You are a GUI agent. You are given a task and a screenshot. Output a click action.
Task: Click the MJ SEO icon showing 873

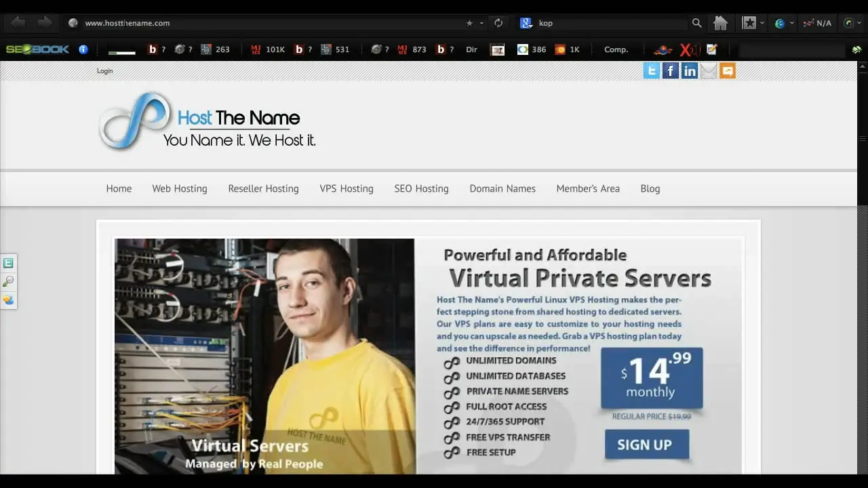[402, 49]
